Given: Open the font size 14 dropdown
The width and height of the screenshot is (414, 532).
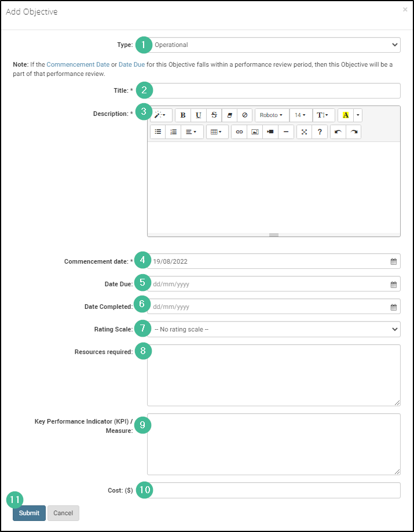Looking at the screenshot, I should point(300,115).
